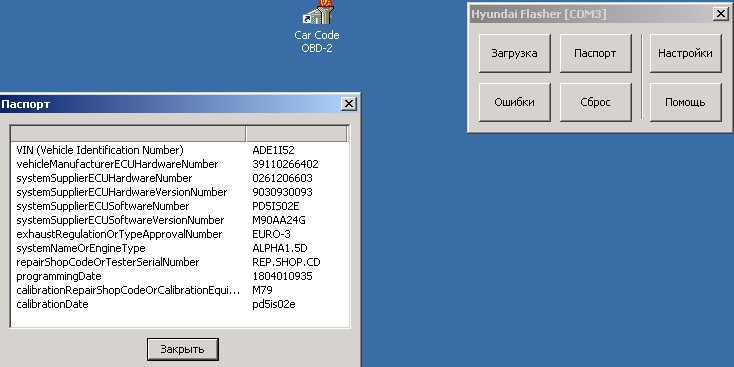Select the vehicleManufacturerECUHardwareNumber row
Image resolution: width=734 pixels, height=367 pixels.
180,164
